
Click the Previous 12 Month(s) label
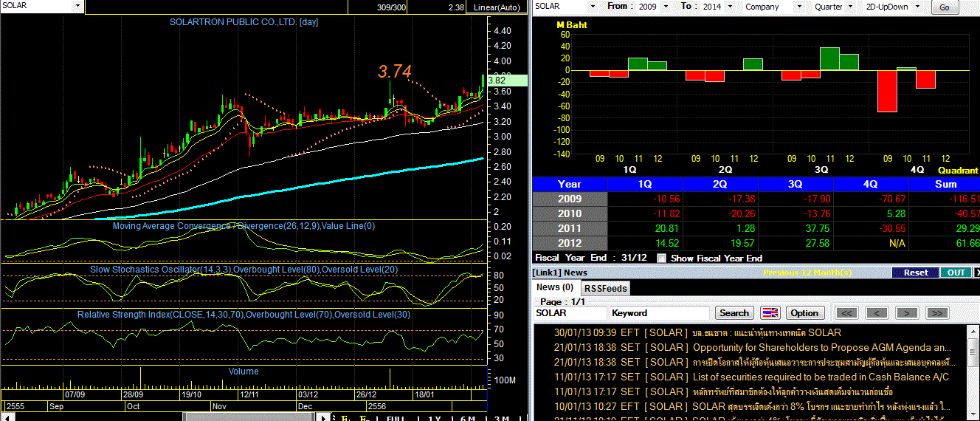tap(807, 273)
